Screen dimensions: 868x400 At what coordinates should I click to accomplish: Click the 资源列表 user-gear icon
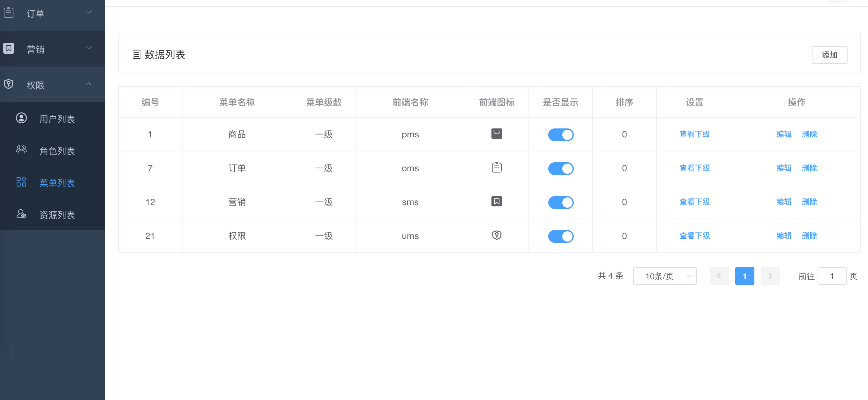[21, 214]
